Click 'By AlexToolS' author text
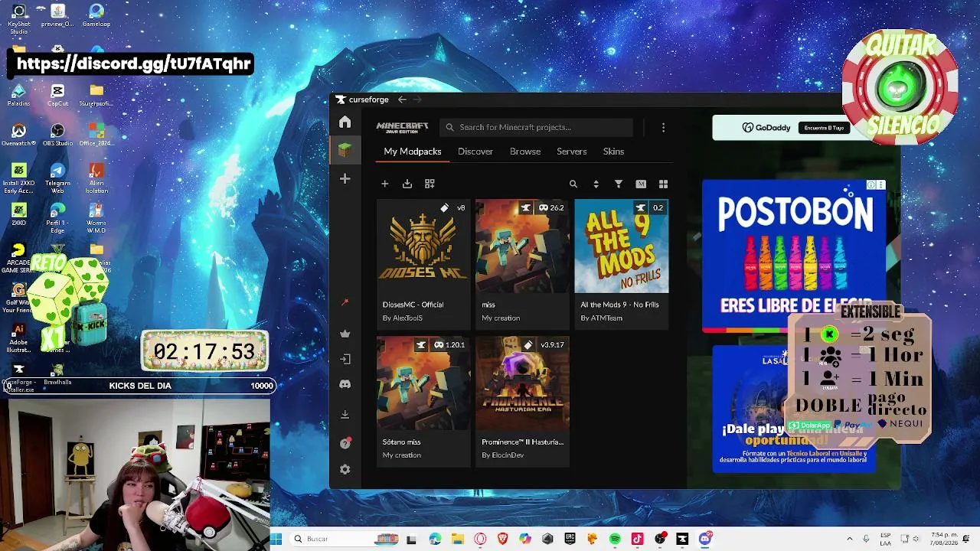This screenshot has width=980, height=551. 403,318
